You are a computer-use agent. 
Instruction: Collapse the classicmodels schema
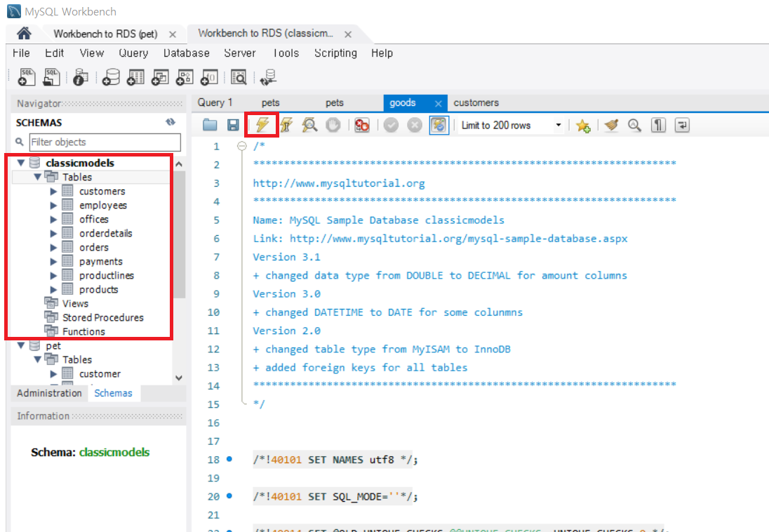tap(20, 163)
